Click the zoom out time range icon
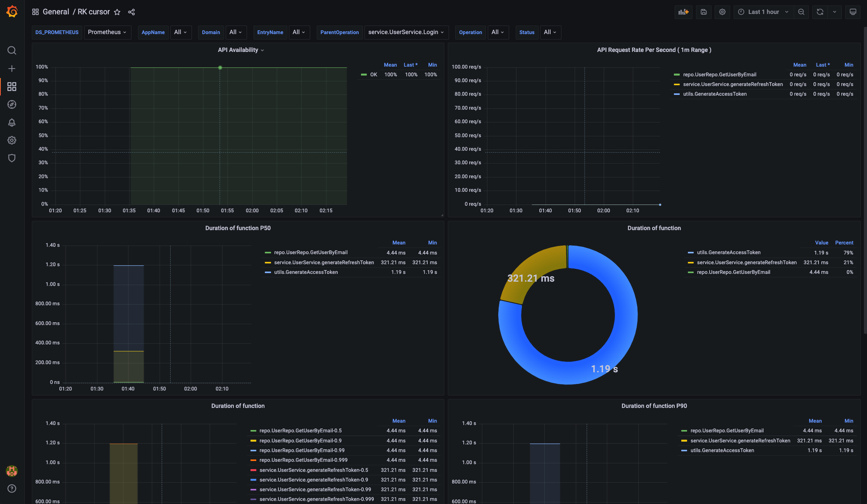 coord(801,12)
